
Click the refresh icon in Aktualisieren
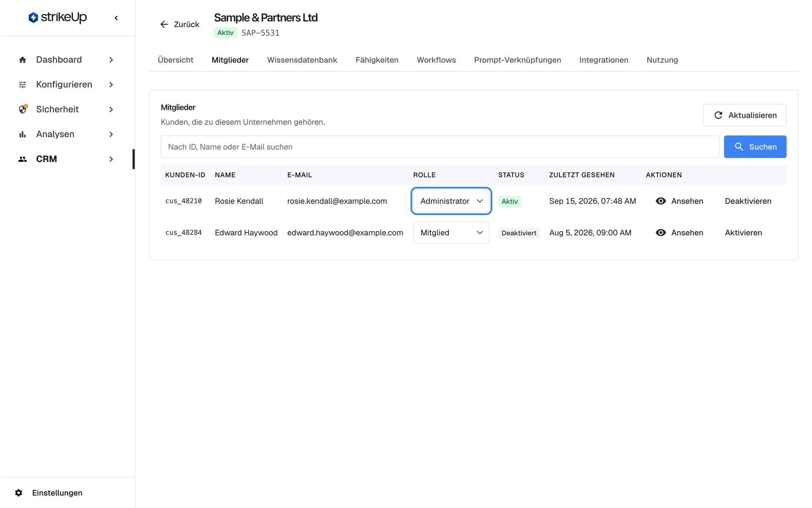pos(718,115)
